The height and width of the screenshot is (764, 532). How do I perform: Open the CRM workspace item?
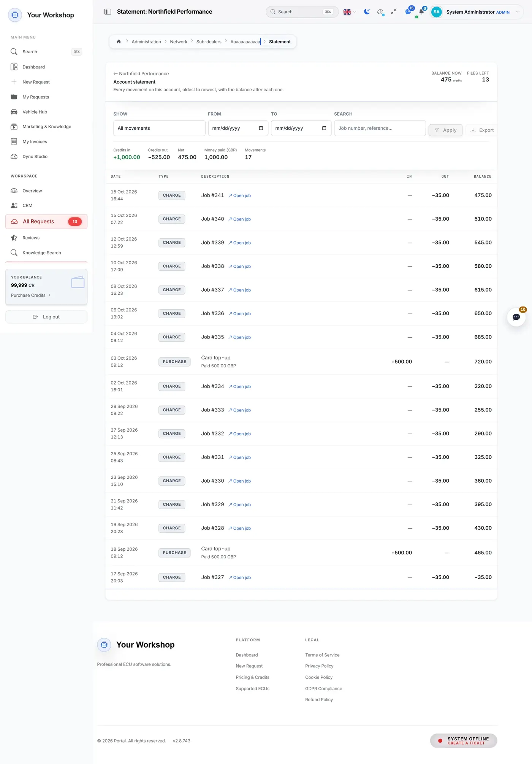46,205
